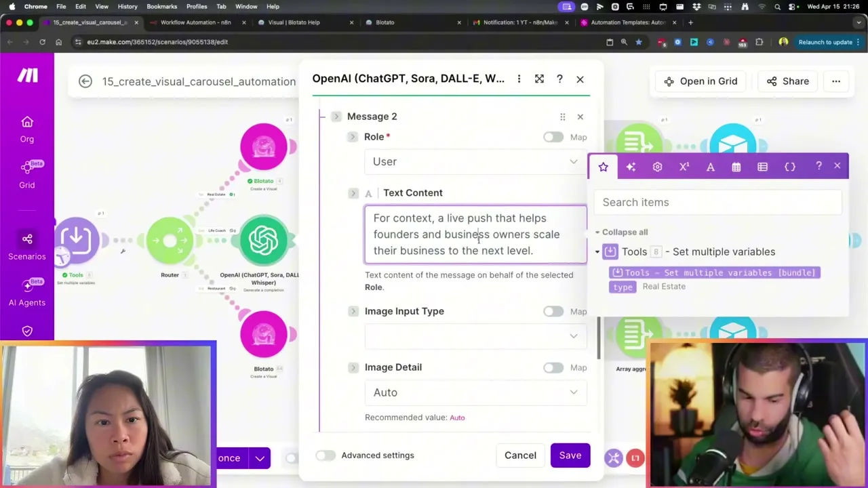The width and height of the screenshot is (868, 488).
Task: Open the OpenAI panel three-dot menu
Action: point(519,79)
